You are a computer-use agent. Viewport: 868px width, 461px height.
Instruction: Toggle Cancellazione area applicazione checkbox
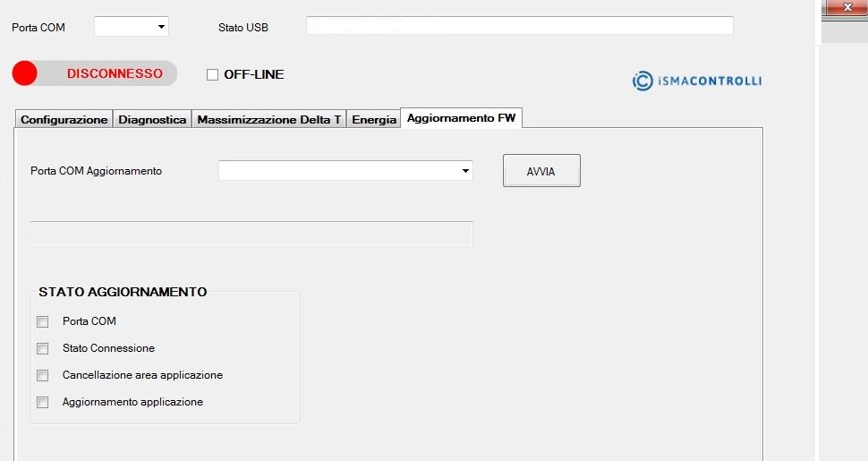(x=42, y=375)
